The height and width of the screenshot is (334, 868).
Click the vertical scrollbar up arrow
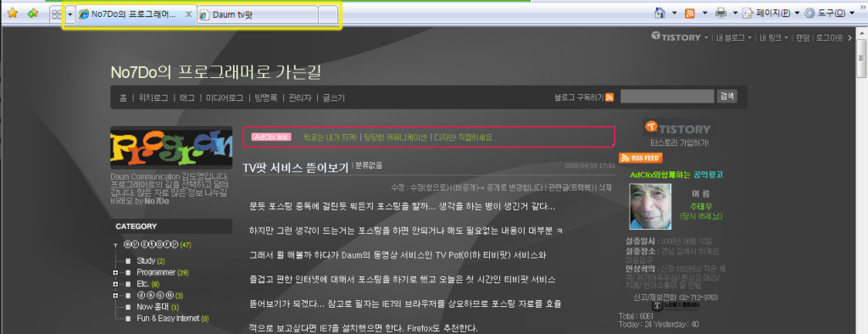[x=862, y=33]
